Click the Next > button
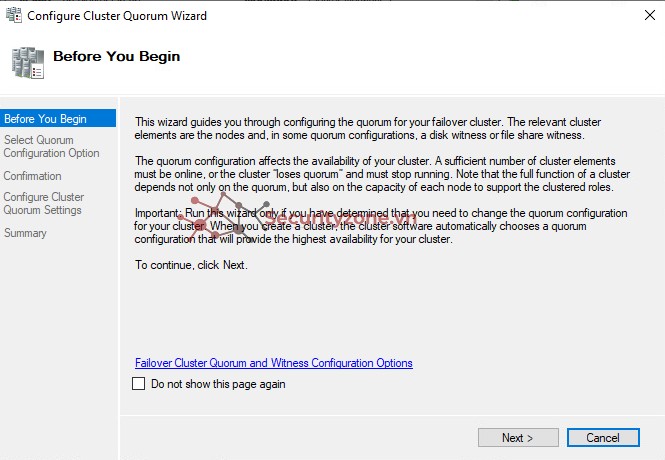Screen dimensions: 665x460 point(518,437)
